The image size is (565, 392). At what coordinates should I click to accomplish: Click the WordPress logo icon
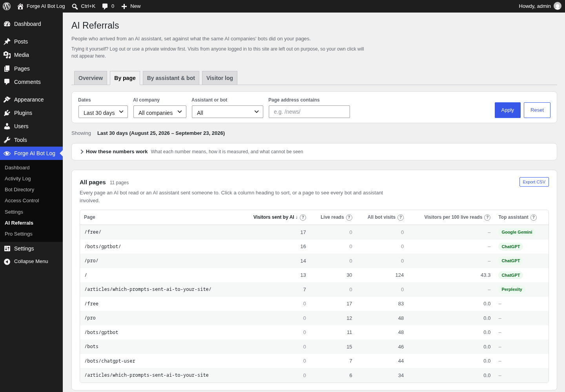pos(7,6)
